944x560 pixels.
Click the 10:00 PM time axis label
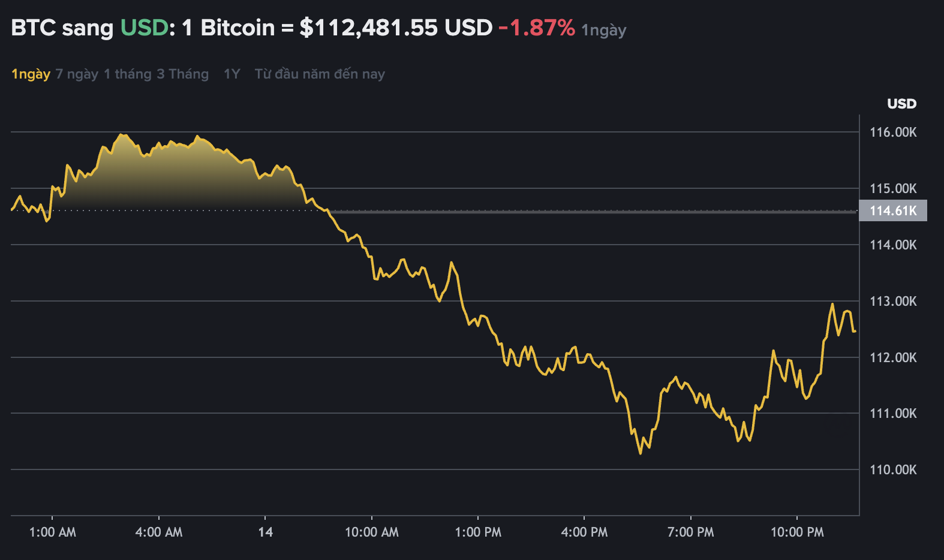click(797, 532)
